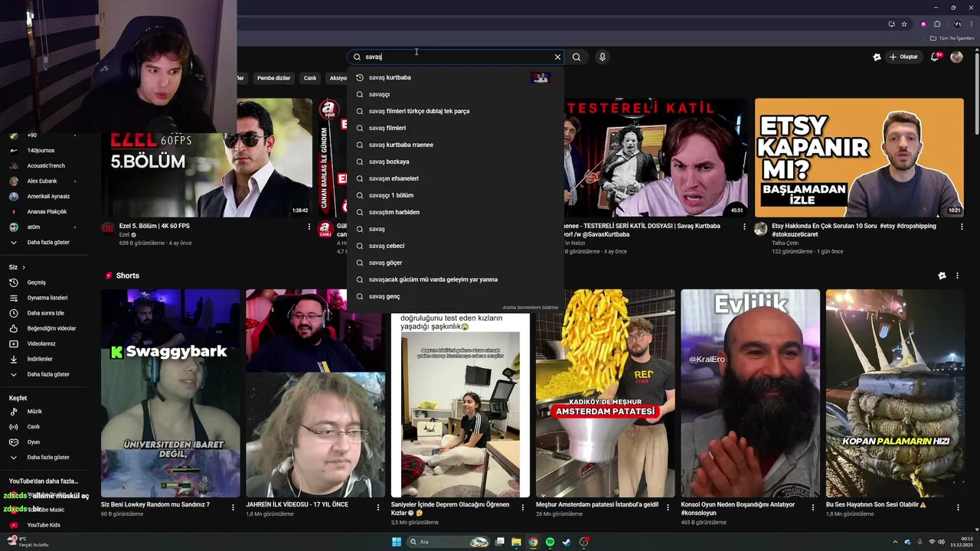This screenshot has width=980, height=551.
Task: Click the magnifier search button
Action: (x=577, y=57)
